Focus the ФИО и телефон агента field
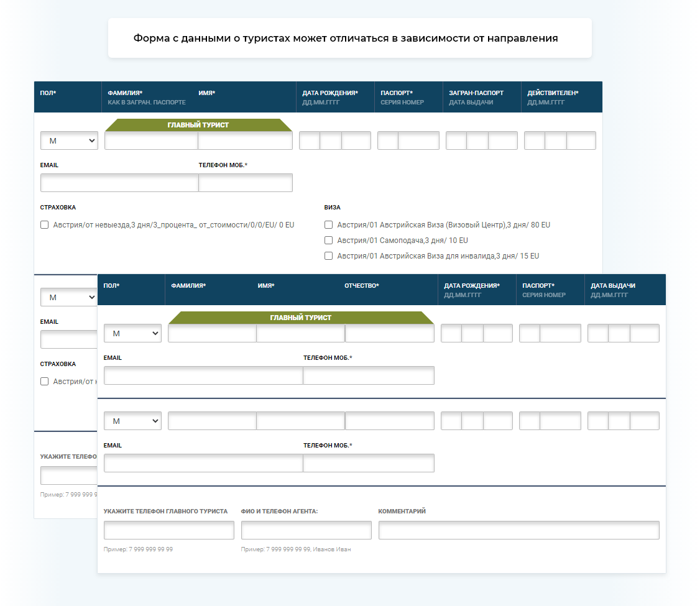700x606 pixels. (x=306, y=530)
